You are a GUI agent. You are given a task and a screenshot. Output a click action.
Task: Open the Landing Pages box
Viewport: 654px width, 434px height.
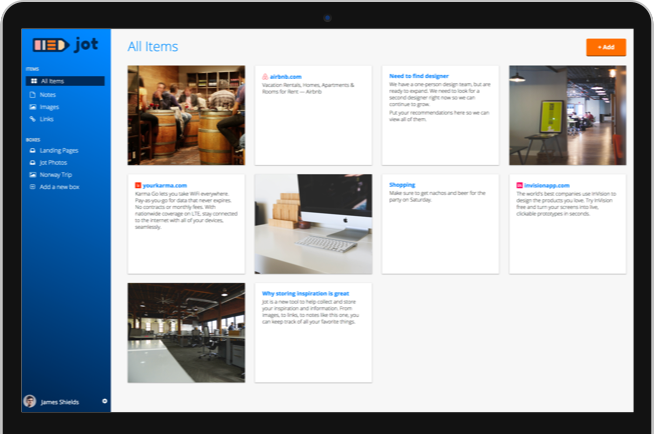(58, 150)
